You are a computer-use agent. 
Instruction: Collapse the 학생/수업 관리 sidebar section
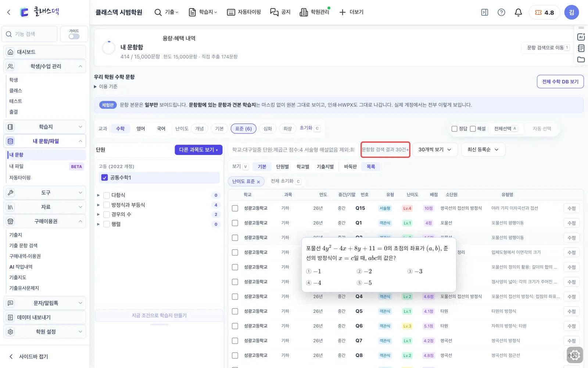[45, 66]
